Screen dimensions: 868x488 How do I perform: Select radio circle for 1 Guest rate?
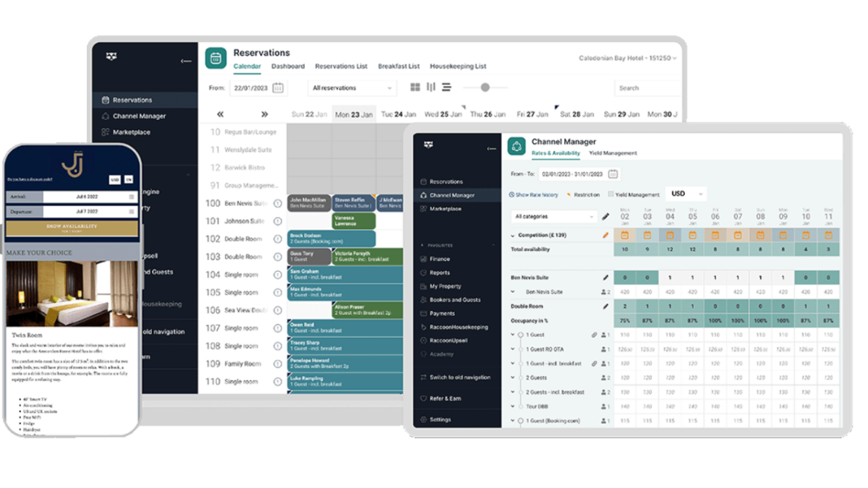(520, 335)
